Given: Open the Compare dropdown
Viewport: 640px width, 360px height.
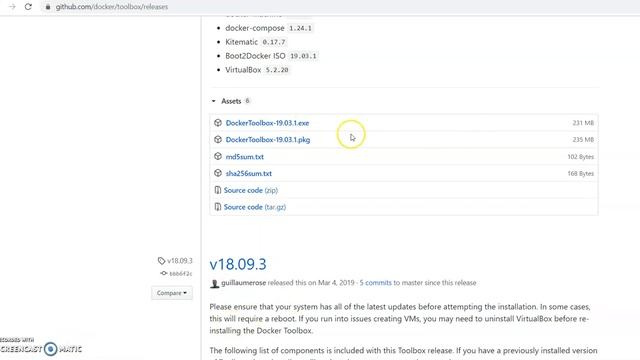Looking at the screenshot, I should pyautogui.click(x=172, y=293).
